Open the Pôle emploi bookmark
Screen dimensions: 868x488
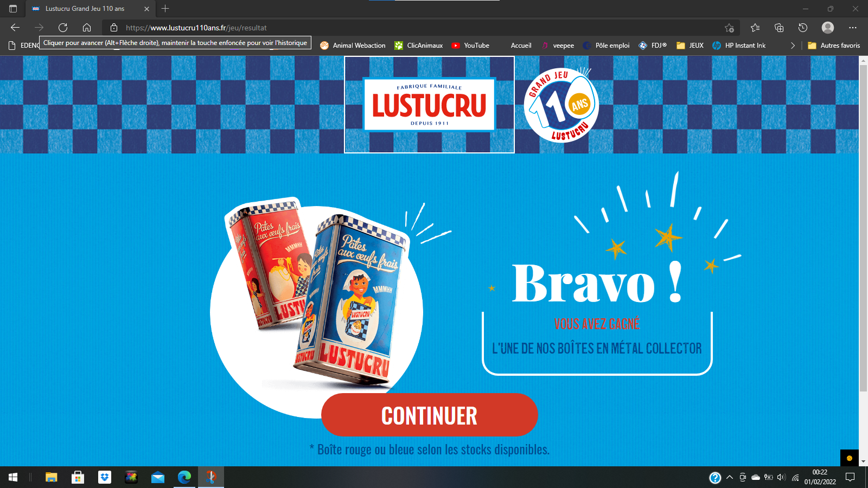click(606, 46)
